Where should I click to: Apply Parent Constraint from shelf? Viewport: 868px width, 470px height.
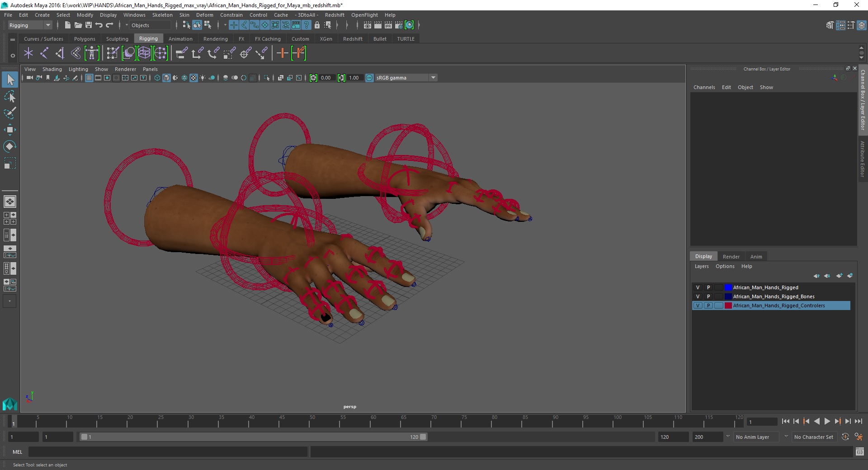181,53
